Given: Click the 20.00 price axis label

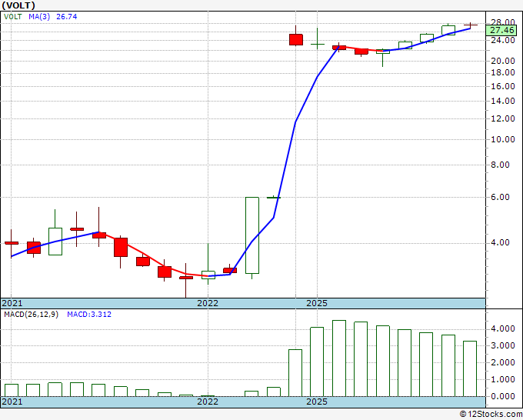Looking at the screenshot, I should [503, 61].
